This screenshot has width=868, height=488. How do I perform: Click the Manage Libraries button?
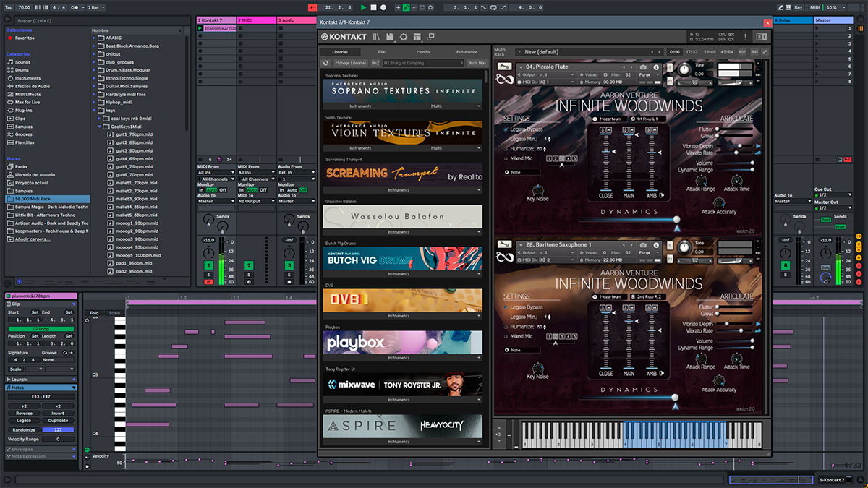pos(351,63)
